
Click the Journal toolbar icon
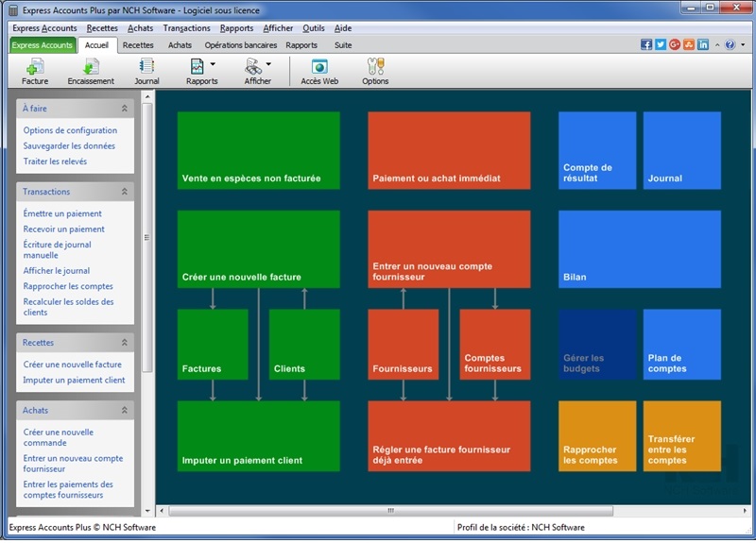point(146,72)
